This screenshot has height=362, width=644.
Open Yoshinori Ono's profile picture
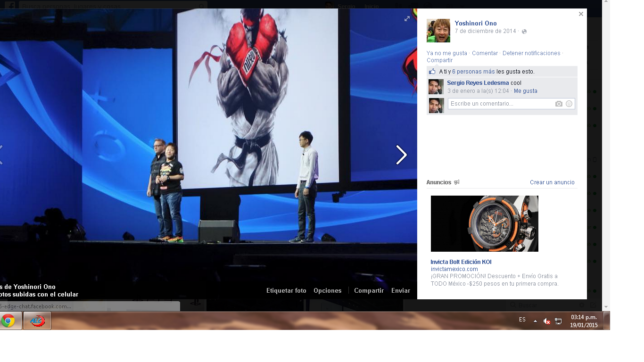438,31
